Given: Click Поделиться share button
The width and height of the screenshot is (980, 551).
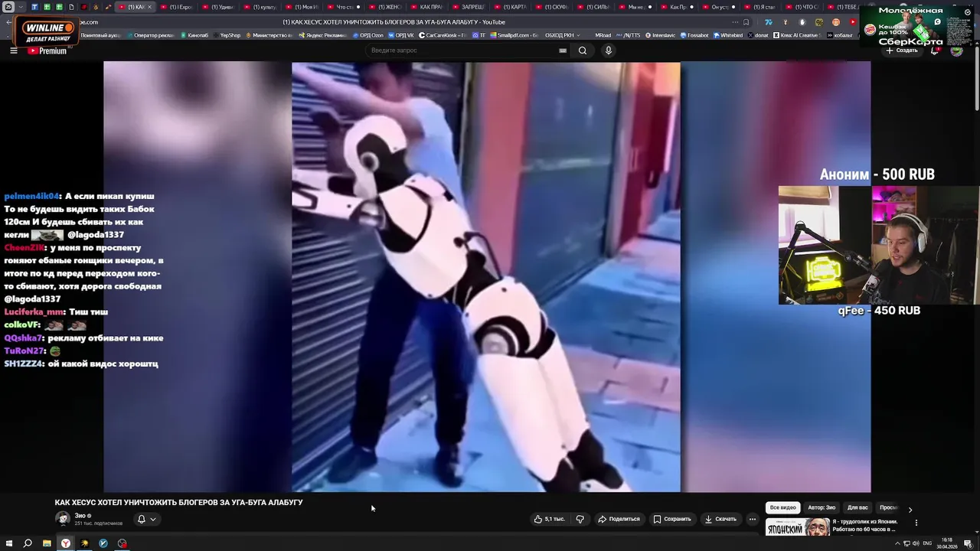Looking at the screenshot, I should 619,519.
